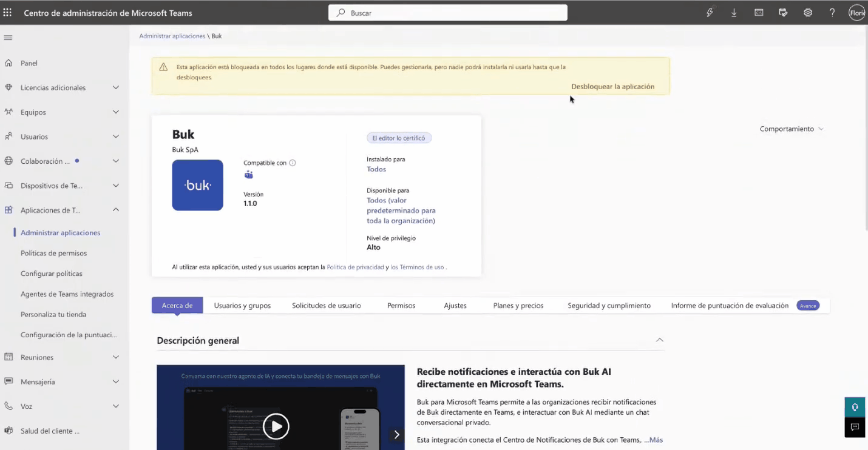Click the headset support icon
Screen dimensions: 868x450
[855, 407]
